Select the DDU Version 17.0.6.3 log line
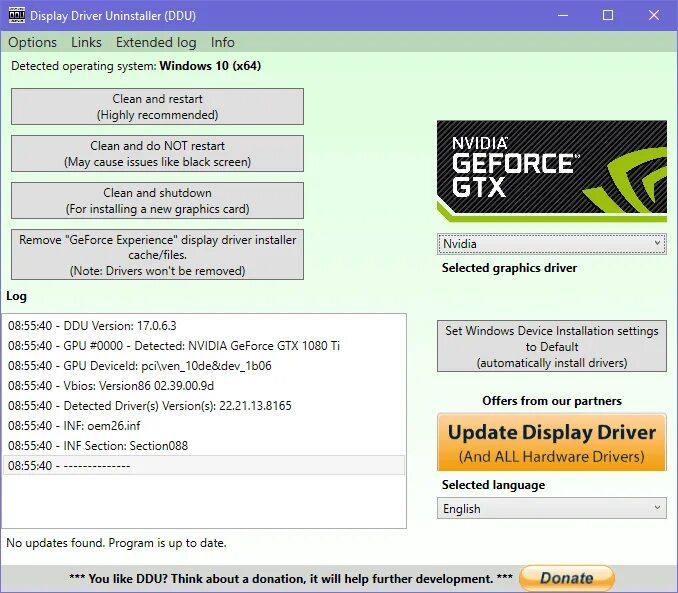This screenshot has width=678, height=593. coord(204,326)
